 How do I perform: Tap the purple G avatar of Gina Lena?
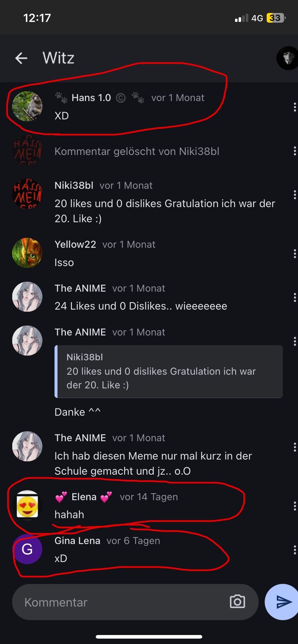(x=27, y=549)
